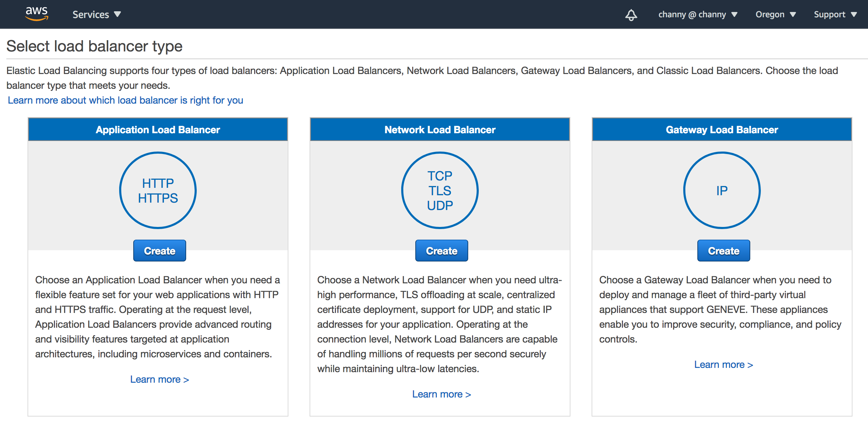Click the IP circle icon
This screenshot has width=868, height=425.
(722, 191)
